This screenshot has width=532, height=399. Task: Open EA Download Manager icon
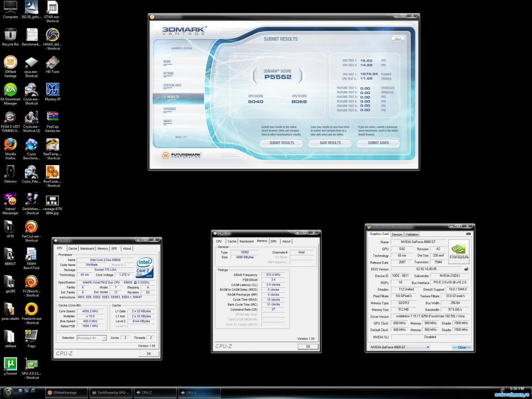(x=10, y=94)
